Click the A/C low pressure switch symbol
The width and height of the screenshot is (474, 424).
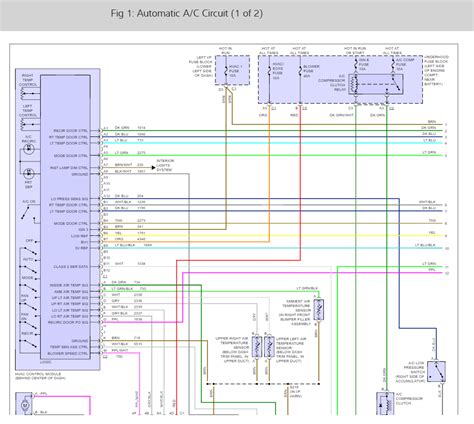(437, 371)
